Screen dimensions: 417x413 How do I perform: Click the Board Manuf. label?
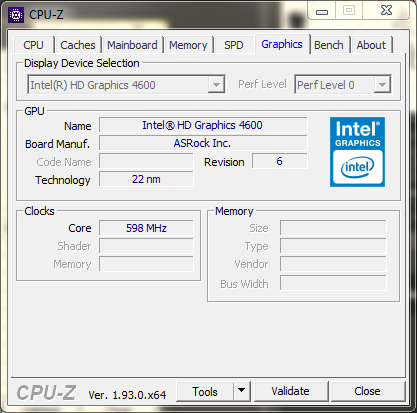pyautogui.click(x=57, y=144)
